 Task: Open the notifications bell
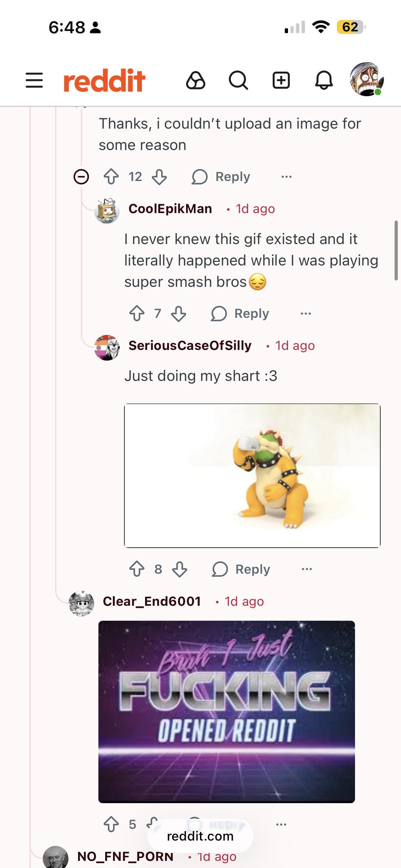coord(324,80)
